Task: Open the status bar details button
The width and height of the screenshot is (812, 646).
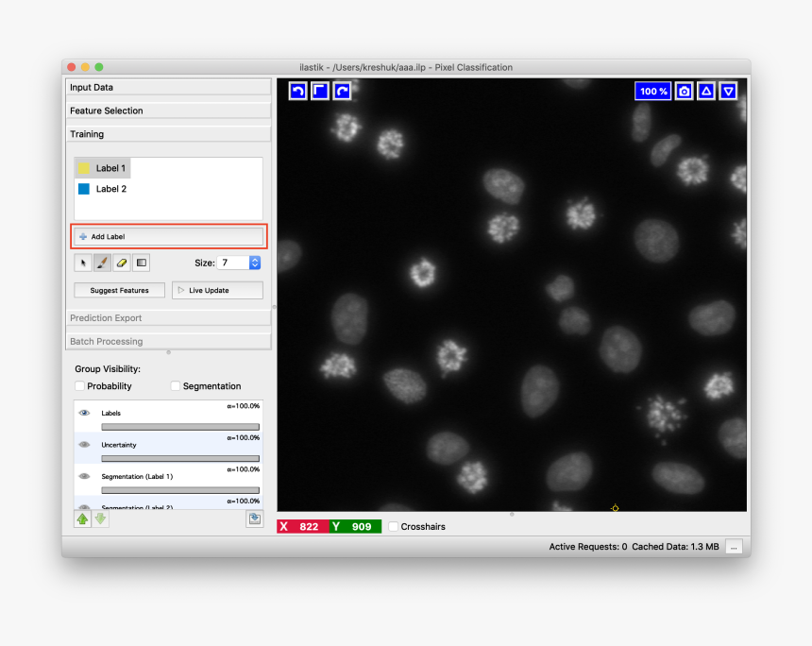Action: click(x=734, y=547)
